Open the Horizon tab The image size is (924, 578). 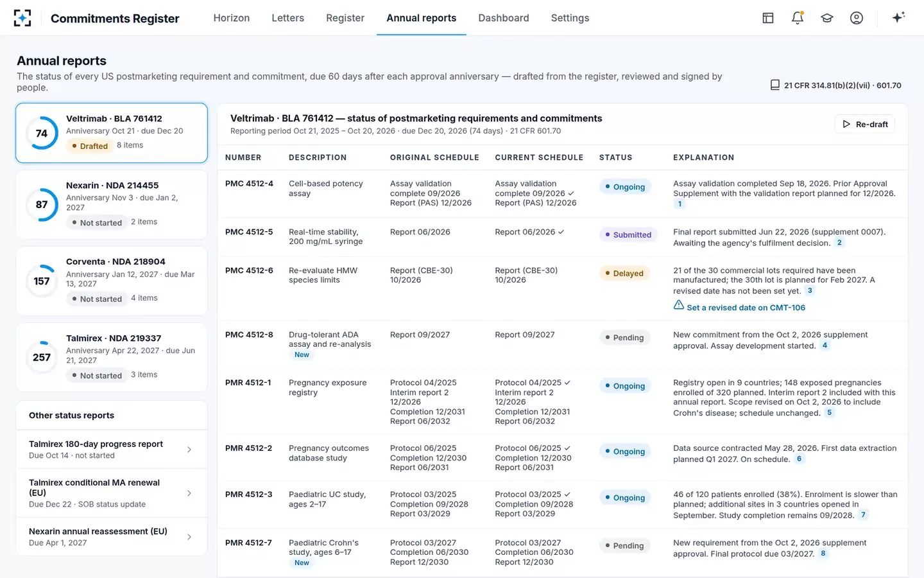pyautogui.click(x=232, y=18)
